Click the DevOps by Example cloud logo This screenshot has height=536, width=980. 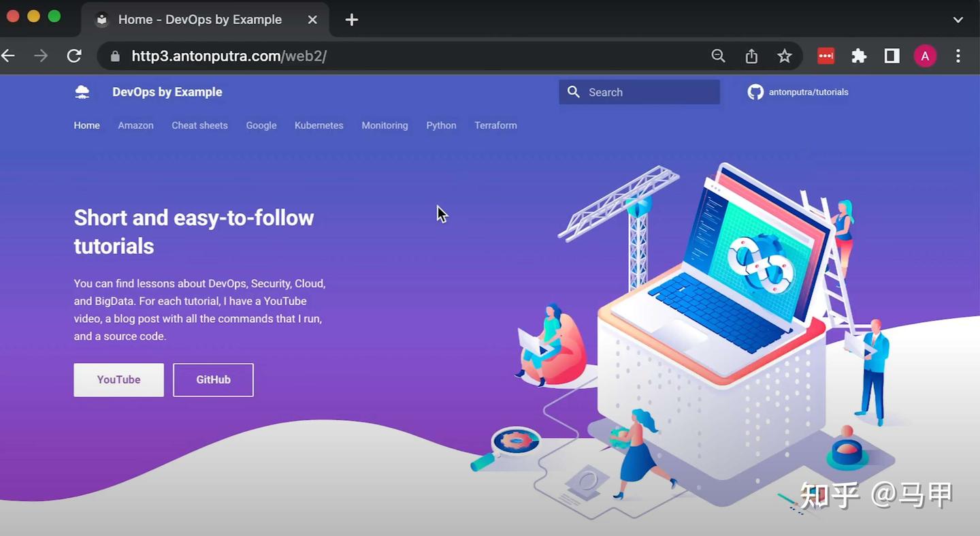(82, 92)
